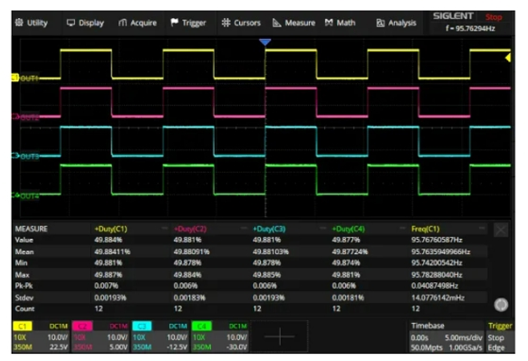Open the Measure ruler icon
This screenshot has width=528, height=361.
click(x=276, y=23)
